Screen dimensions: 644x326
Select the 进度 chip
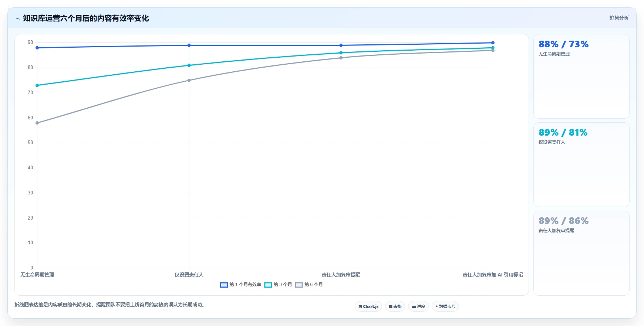(x=418, y=306)
